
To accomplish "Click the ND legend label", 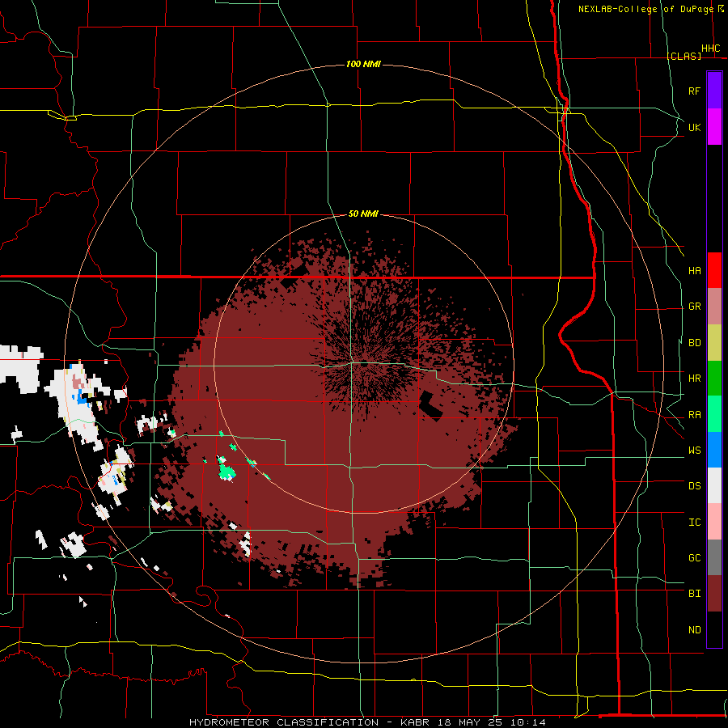I will 694,630.
